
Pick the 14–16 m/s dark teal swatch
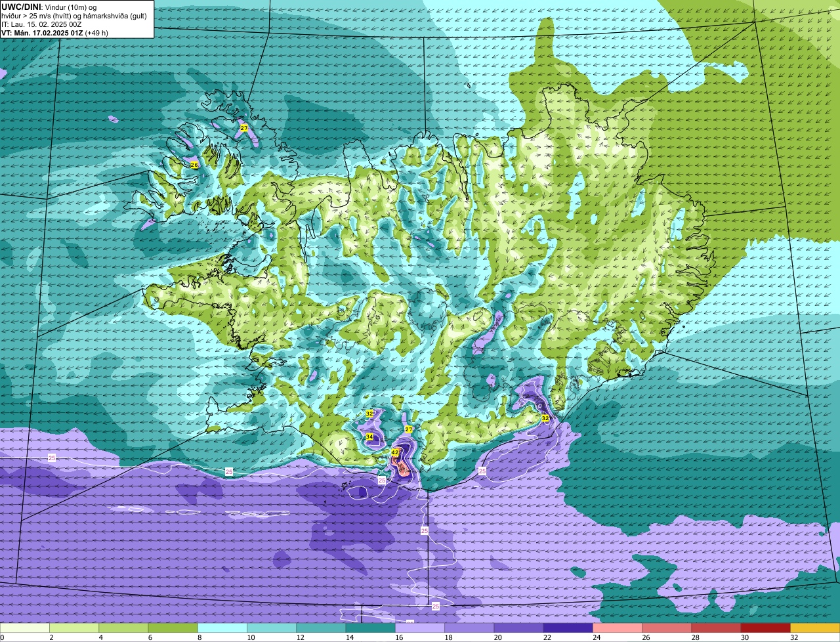click(x=371, y=628)
